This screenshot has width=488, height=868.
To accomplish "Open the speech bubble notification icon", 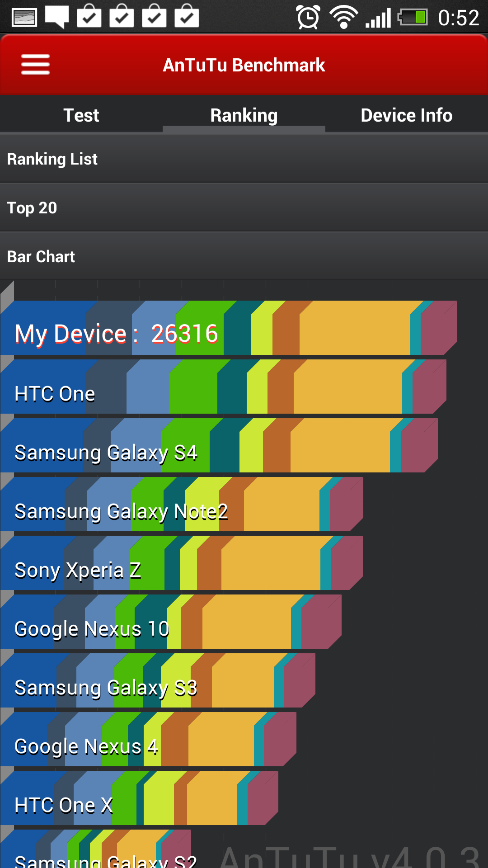I will pos(57,17).
